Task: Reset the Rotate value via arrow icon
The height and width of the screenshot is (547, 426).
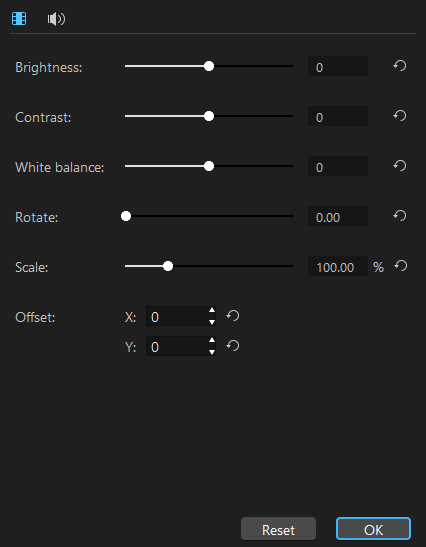Action: (x=400, y=216)
